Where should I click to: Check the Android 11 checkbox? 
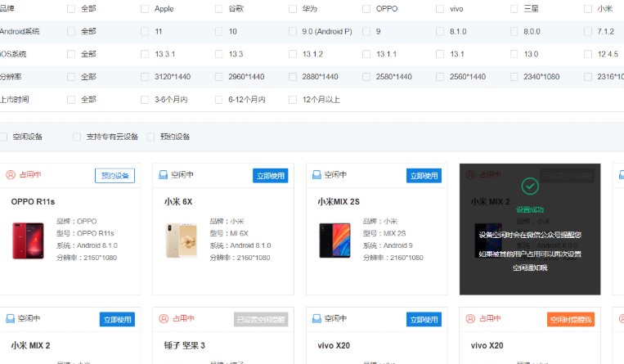(x=145, y=31)
